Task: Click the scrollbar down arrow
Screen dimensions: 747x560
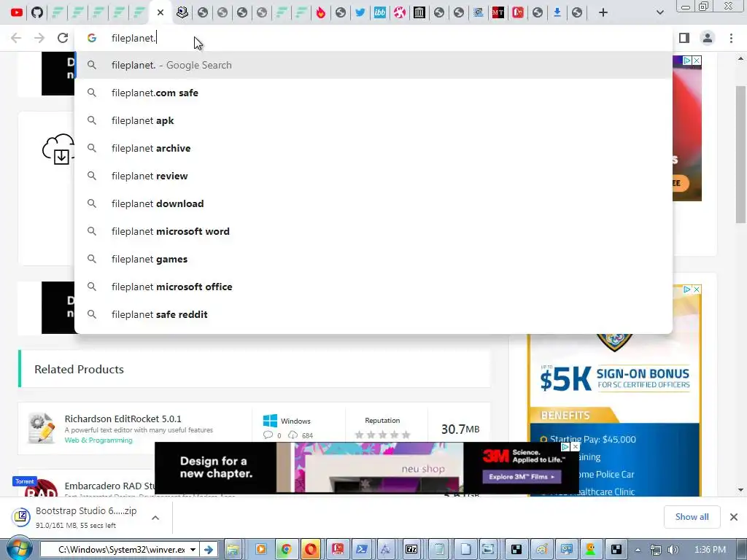Action: click(x=740, y=489)
